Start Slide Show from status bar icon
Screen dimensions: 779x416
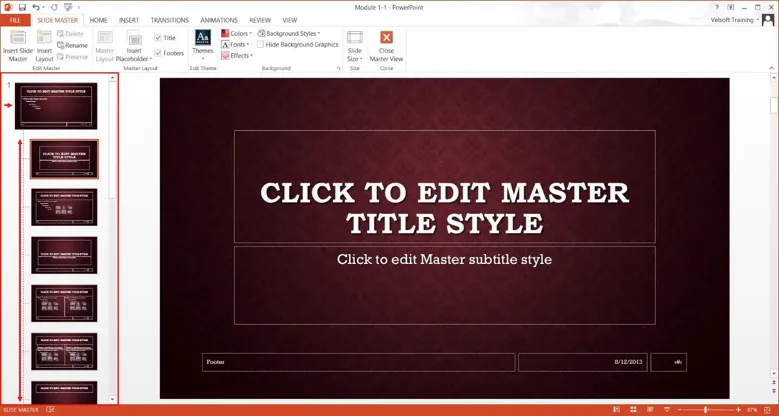click(667, 410)
